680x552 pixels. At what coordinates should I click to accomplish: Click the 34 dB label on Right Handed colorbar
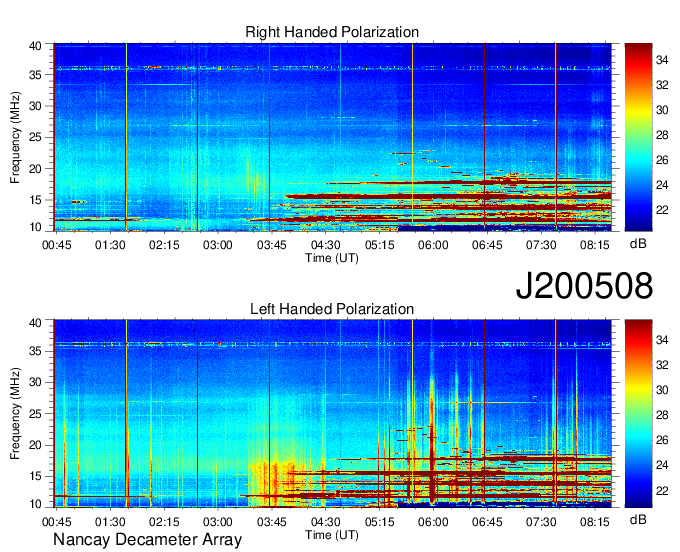coord(662,60)
